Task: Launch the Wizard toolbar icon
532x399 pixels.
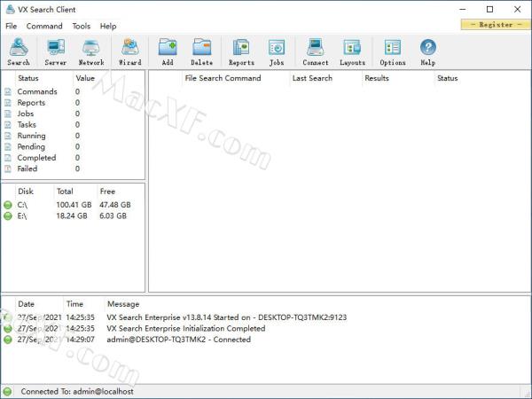Action: point(130,51)
